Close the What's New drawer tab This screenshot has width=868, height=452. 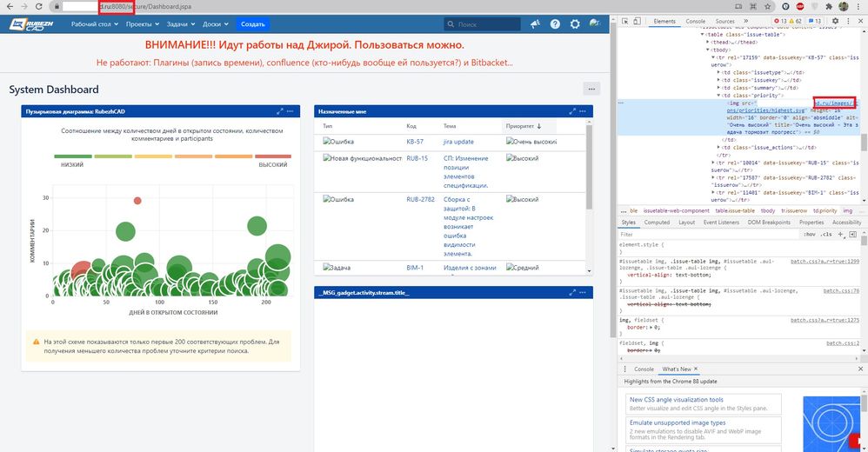pos(696,369)
